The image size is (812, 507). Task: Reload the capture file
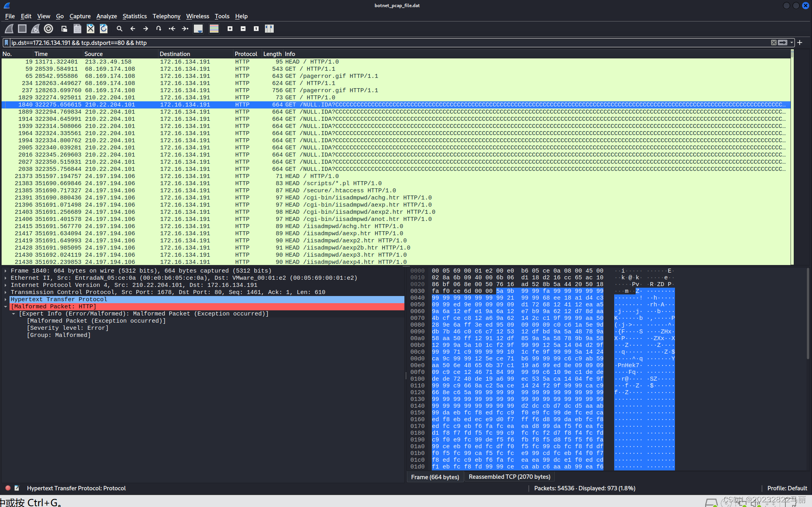tap(104, 29)
